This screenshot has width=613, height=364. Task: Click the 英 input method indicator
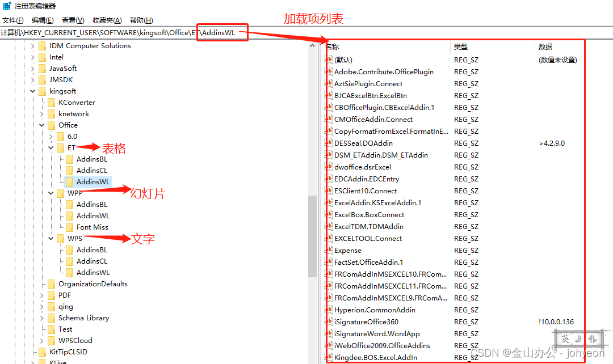[566, 339]
